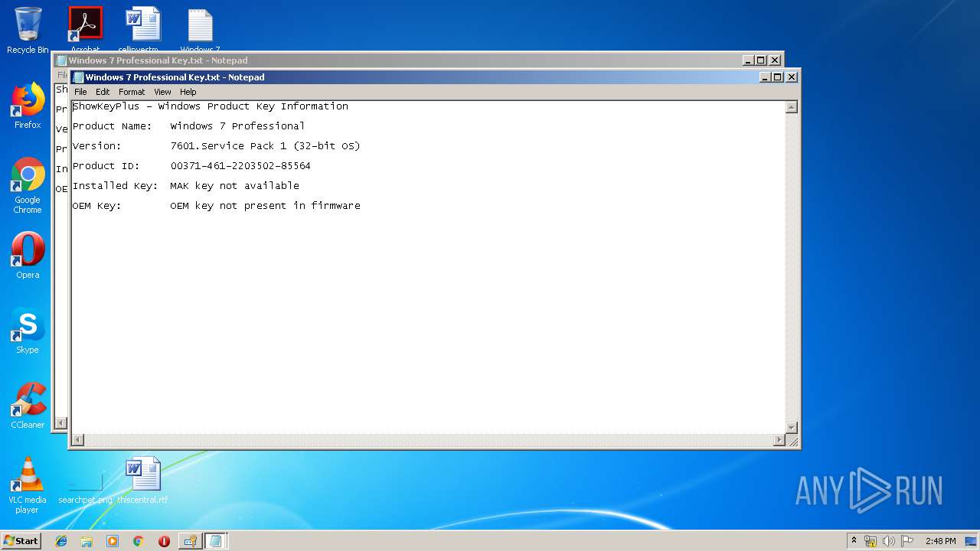Click the 'OEM Key:' label
980x551 pixels.
[96, 206]
